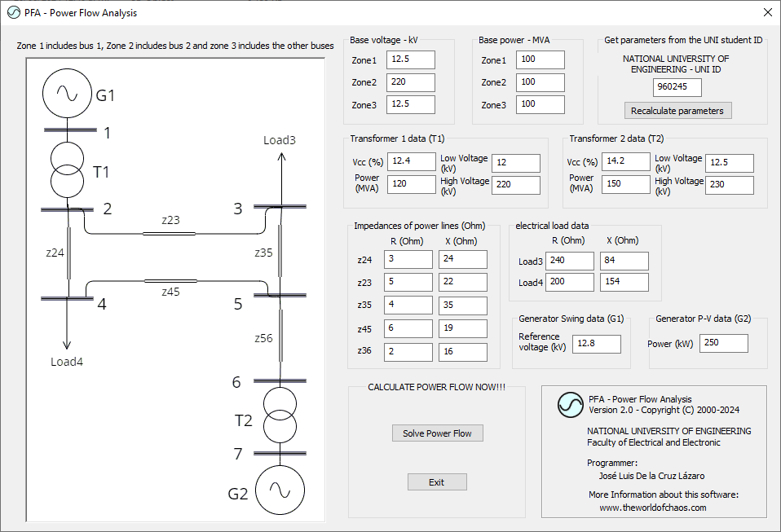Click the Recalculate parameters button
Screen dimensions: 781x532
point(678,111)
